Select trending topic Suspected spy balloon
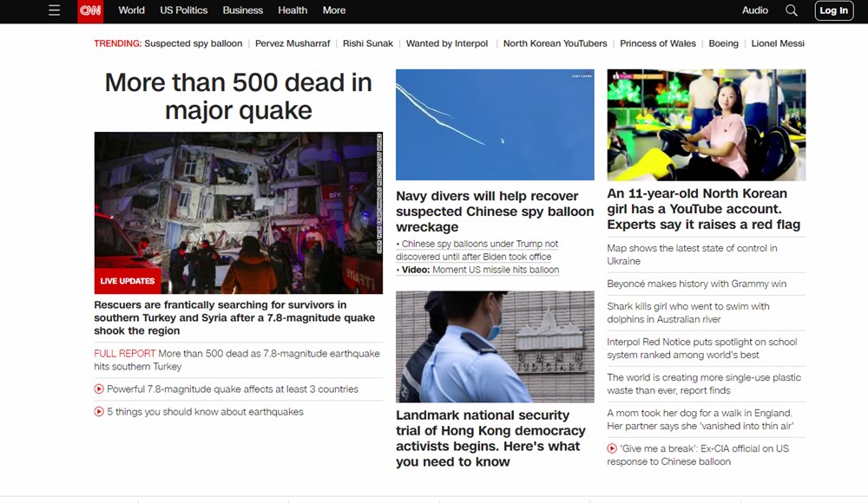This screenshot has width=868, height=503. click(193, 43)
